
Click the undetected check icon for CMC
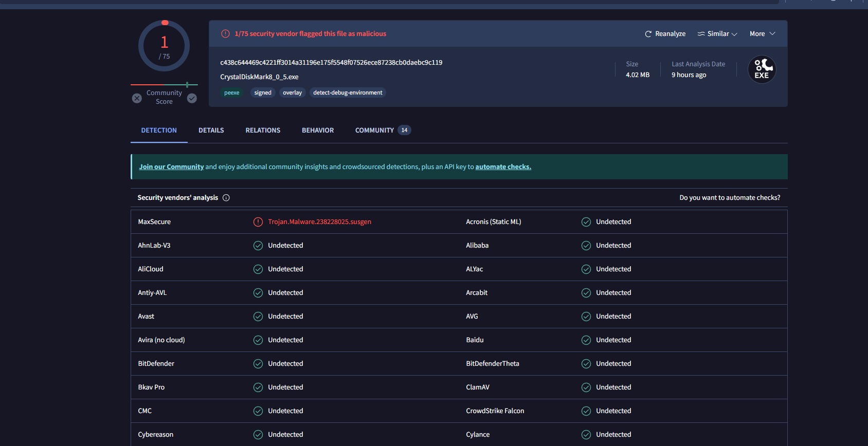[x=258, y=411]
